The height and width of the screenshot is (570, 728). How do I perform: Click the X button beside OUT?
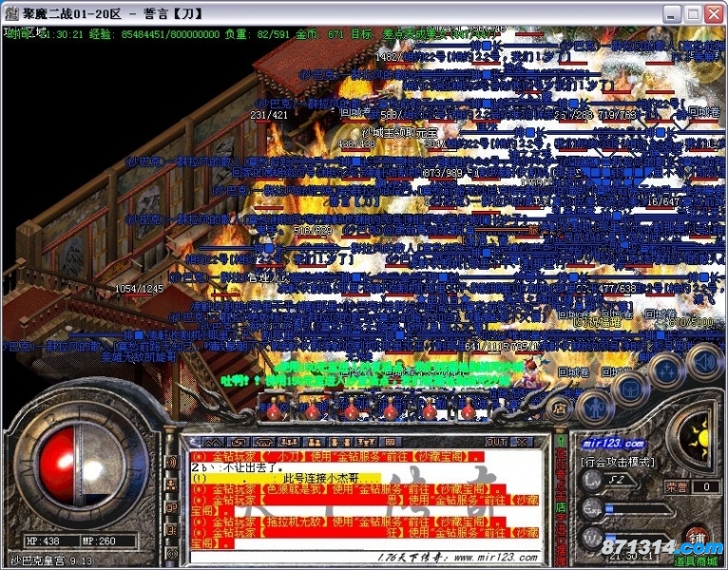click(x=522, y=442)
